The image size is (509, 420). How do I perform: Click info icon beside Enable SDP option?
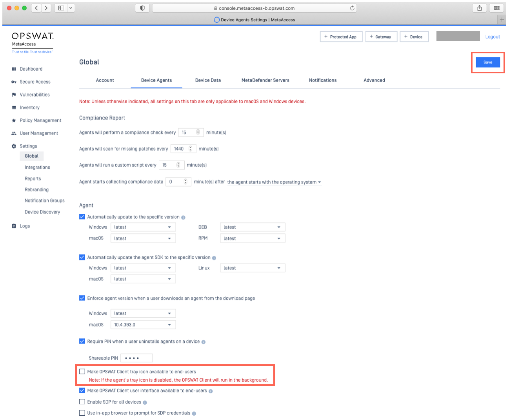145,402
